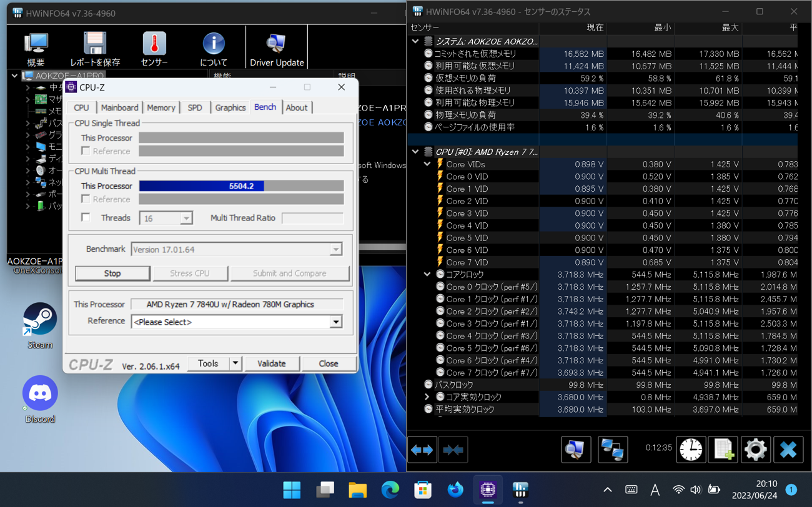Open File Explorer from the taskbar

[357, 490]
